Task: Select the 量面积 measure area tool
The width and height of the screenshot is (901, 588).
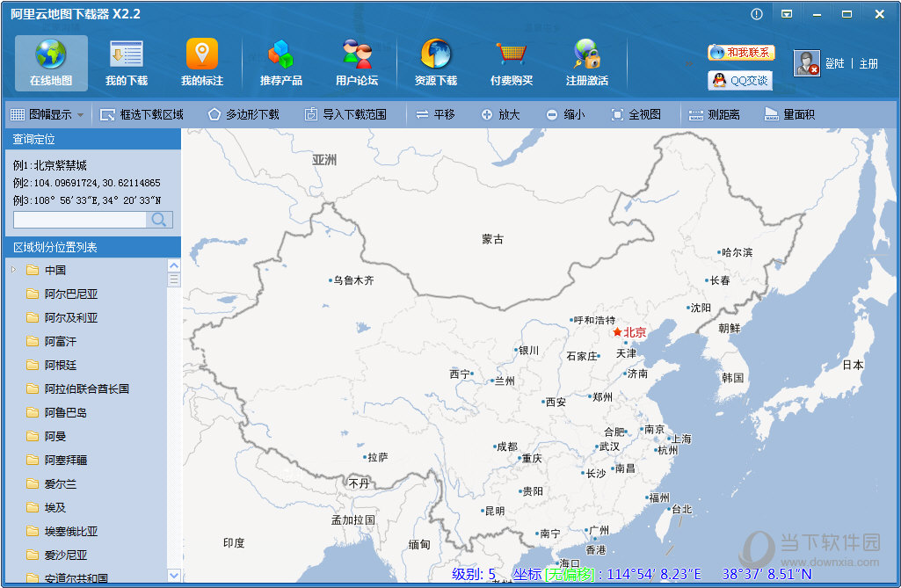Action: pos(789,115)
